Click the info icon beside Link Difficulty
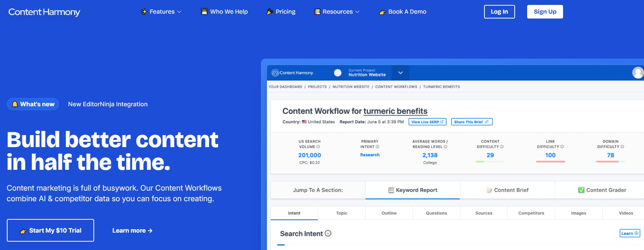The width and height of the screenshot is (644, 250). point(562,147)
